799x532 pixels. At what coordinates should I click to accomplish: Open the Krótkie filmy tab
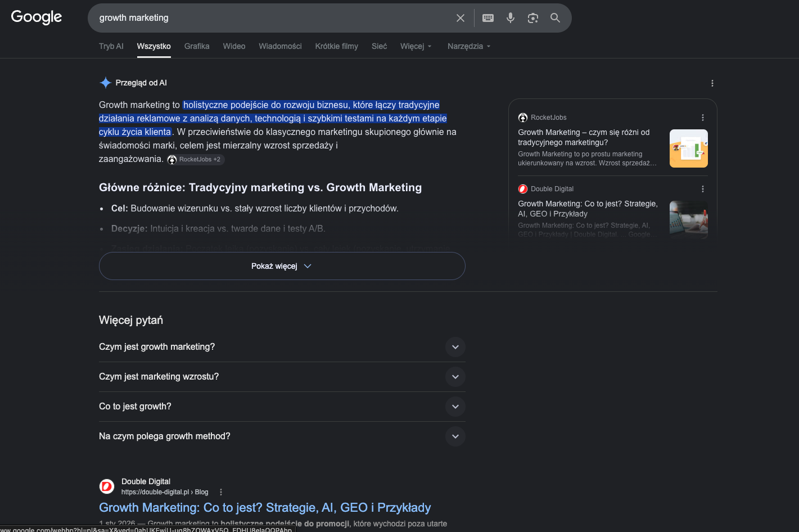click(x=337, y=46)
